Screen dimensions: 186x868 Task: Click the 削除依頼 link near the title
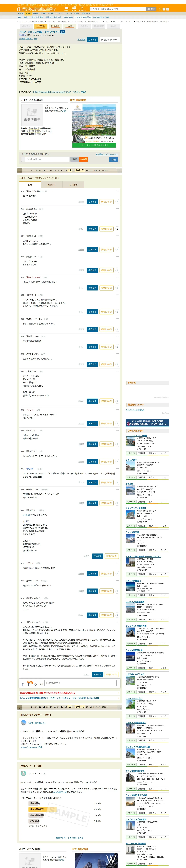[x=81, y=40]
